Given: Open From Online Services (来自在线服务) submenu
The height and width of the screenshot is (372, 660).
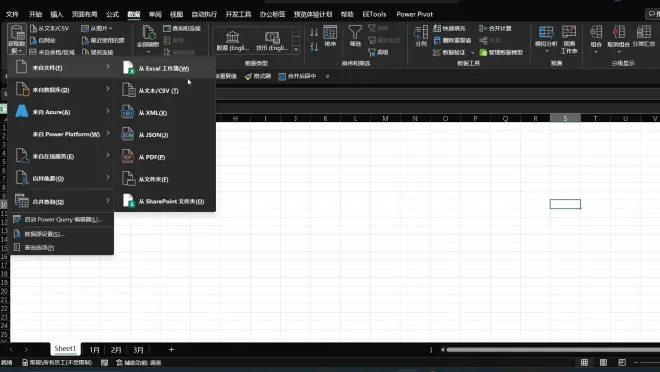Looking at the screenshot, I should click(x=61, y=156).
